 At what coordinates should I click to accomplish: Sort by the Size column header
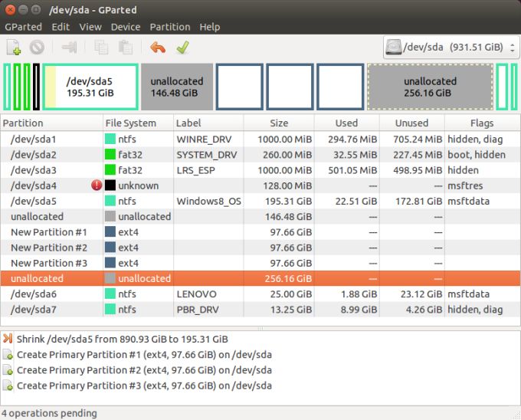pyautogui.click(x=279, y=123)
